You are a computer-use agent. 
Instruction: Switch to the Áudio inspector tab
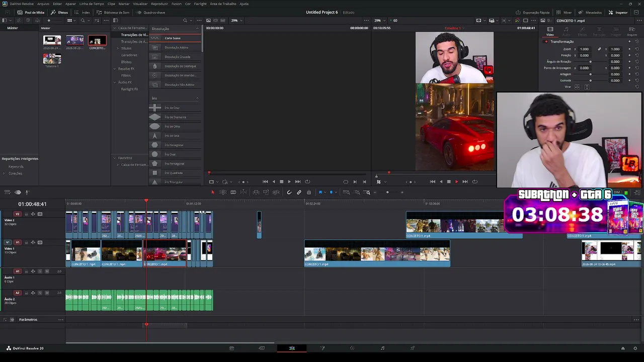pos(566,32)
